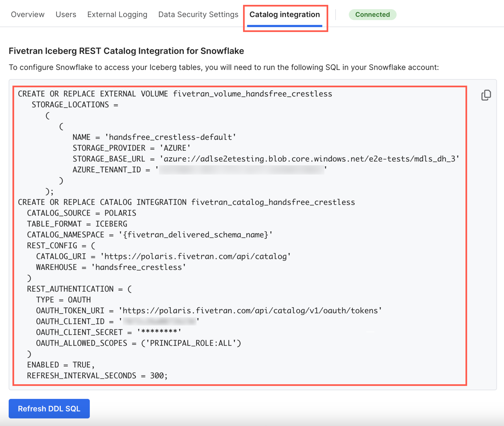Select the Catalog integration tab
The height and width of the screenshot is (426, 504).
285,14
